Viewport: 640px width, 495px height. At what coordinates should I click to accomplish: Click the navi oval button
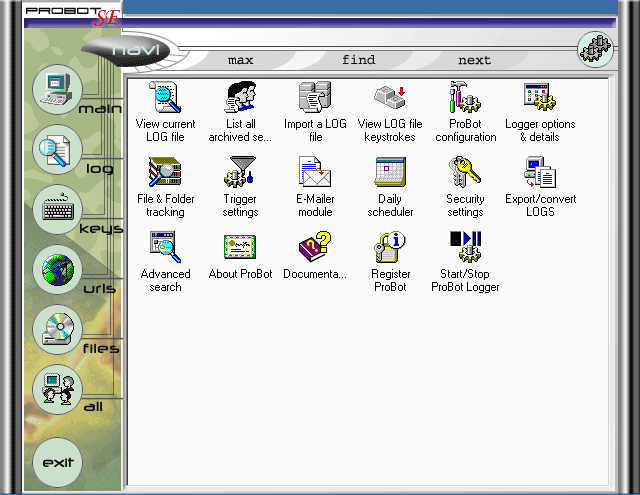127,50
